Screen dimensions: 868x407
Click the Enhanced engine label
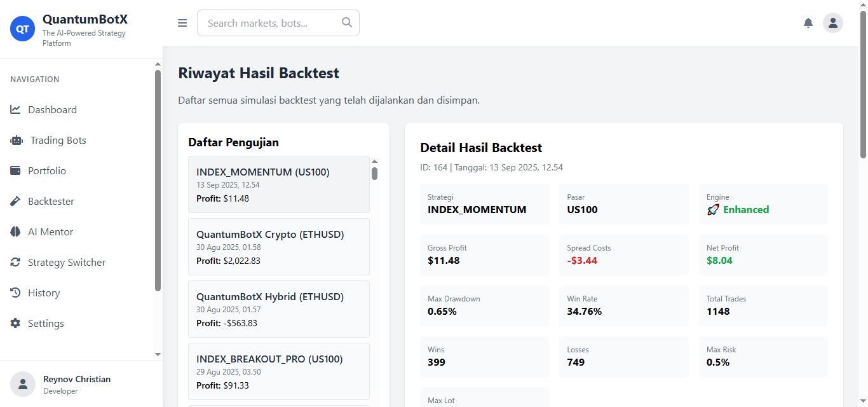click(x=746, y=210)
